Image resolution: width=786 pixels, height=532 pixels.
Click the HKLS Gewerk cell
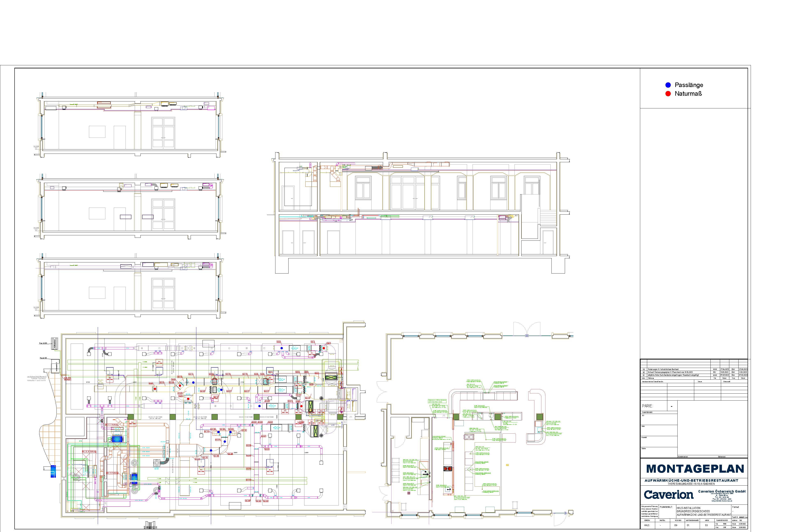tap(647, 525)
